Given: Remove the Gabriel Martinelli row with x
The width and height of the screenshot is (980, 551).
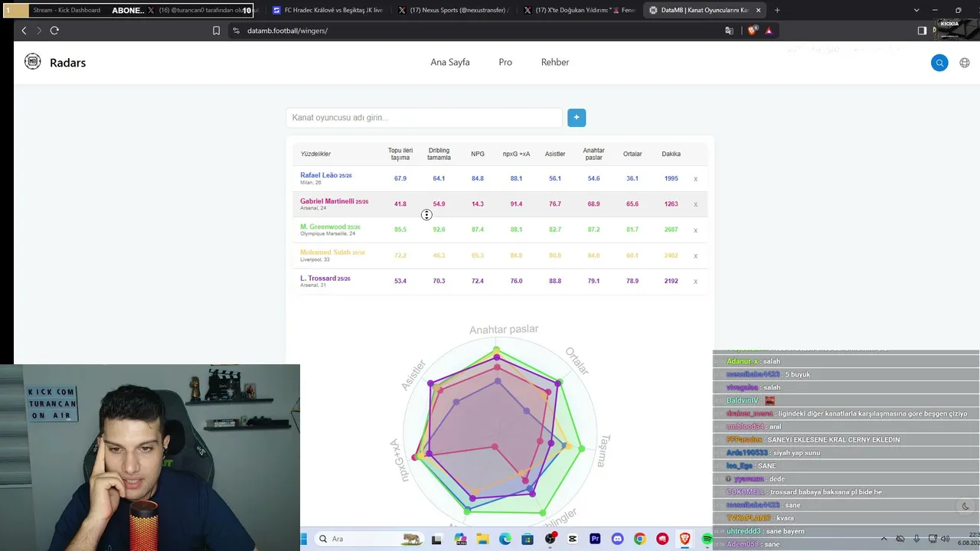Looking at the screenshot, I should 695,204.
